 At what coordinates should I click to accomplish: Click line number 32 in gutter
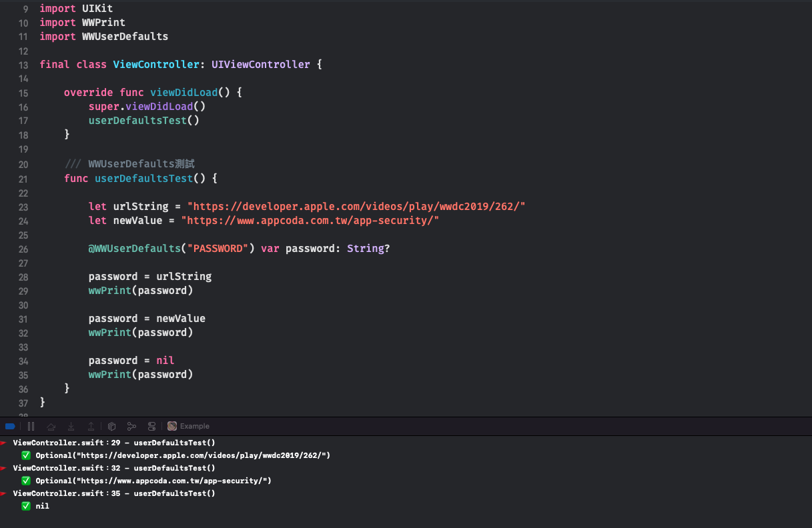23,333
